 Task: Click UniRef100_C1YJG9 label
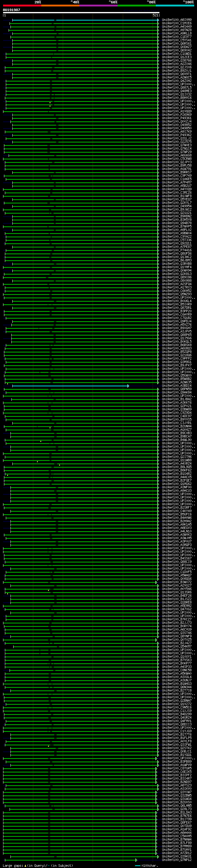pos(176,731)
